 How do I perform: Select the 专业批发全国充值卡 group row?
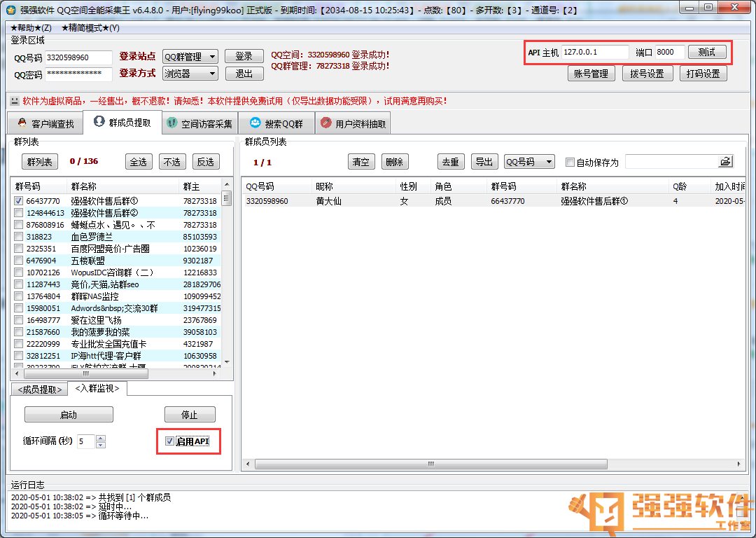(116, 344)
